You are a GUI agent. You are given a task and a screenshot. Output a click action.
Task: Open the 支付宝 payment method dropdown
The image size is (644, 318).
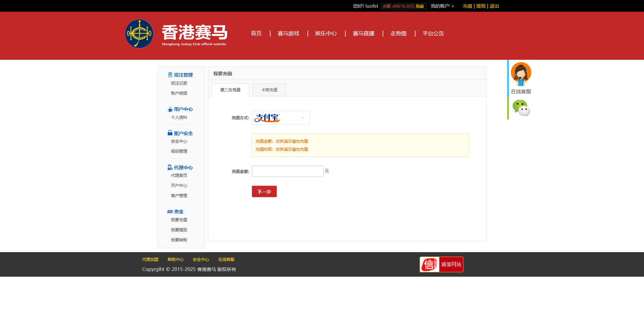coord(281,118)
